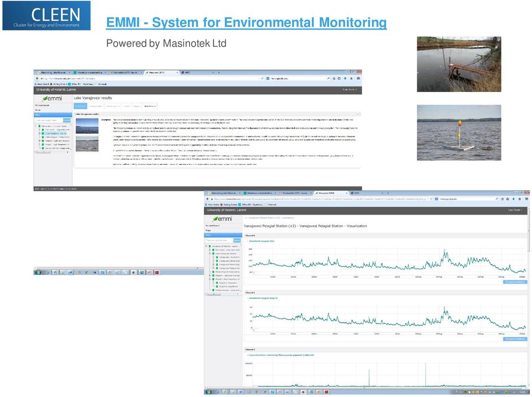The height and width of the screenshot is (397, 532).
Task: Open the Windows Start button on the lower taskbar
Action: point(208,392)
